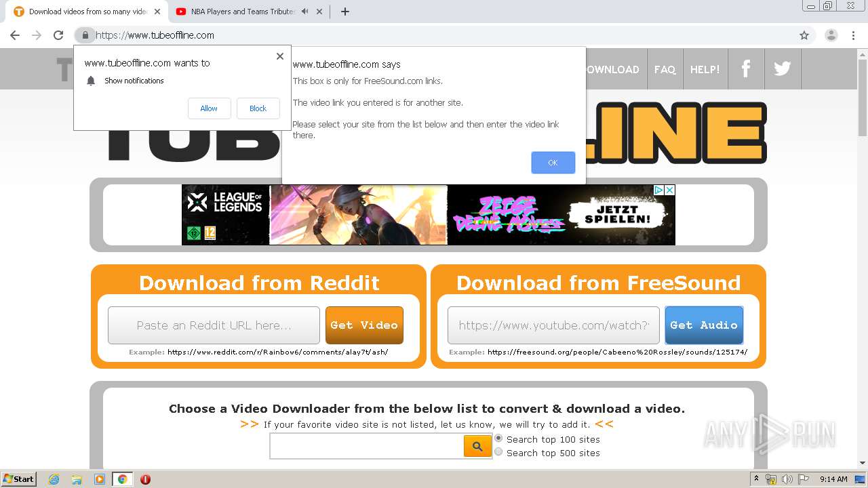Open the Facebook icon in site header

click(x=746, y=68)
